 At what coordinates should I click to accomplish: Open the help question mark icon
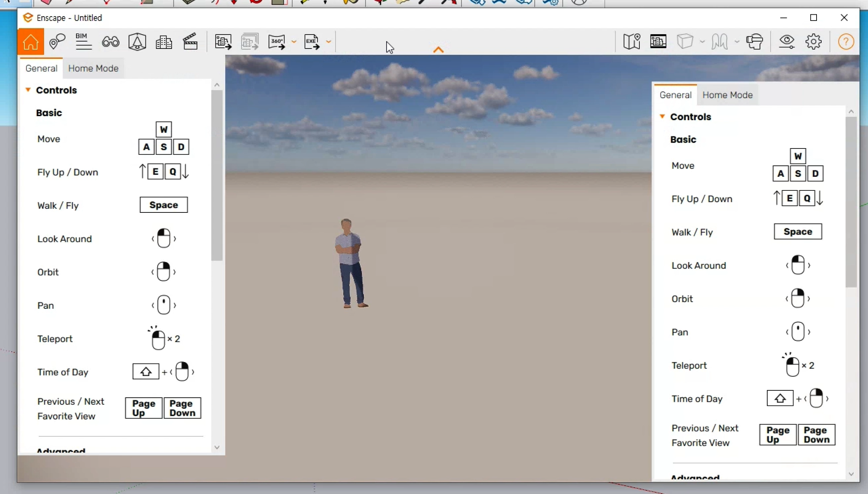(x=846, y=42)
